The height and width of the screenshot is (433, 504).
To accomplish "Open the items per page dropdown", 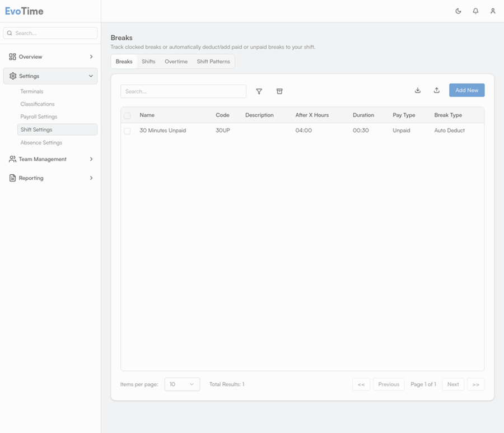I will 182,384.
